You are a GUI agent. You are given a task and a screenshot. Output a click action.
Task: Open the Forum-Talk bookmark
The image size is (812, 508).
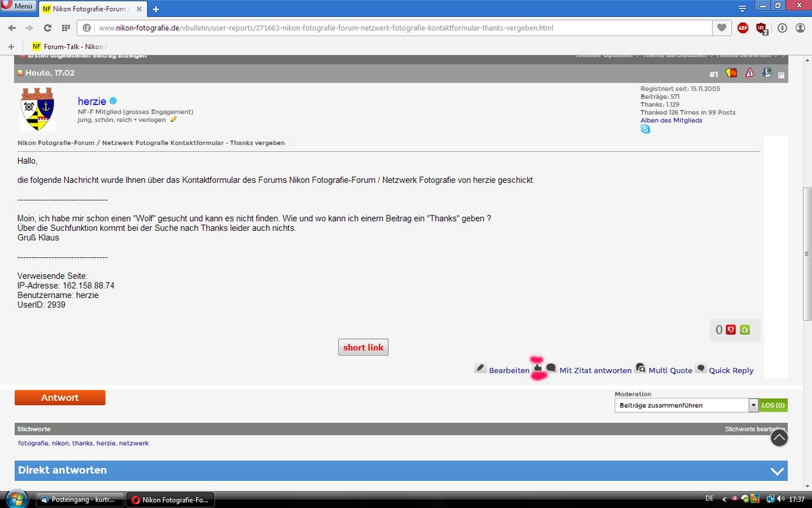(x=70, y=46)
